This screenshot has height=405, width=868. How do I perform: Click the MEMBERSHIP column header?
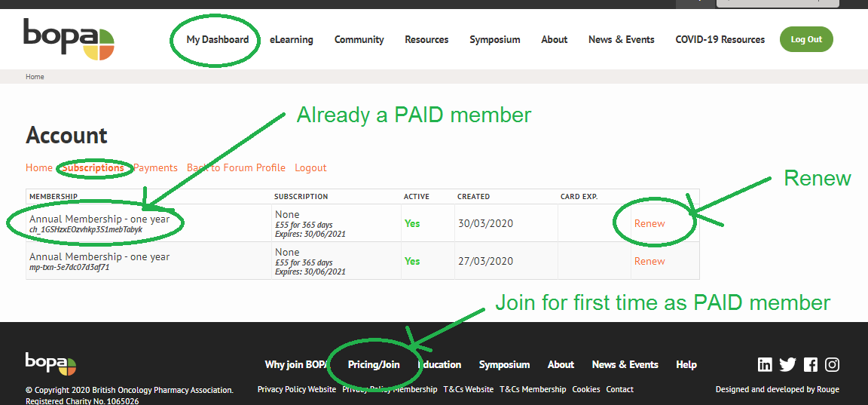[x=53, y=197]
